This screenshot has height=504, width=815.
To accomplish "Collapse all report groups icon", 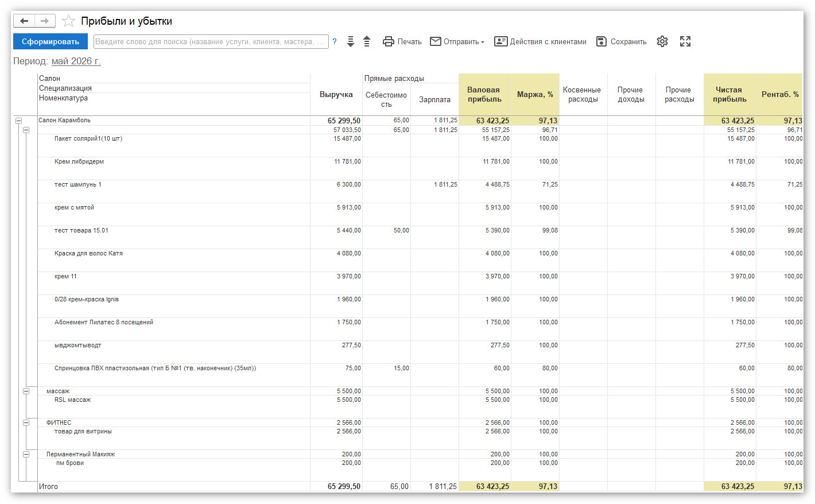I will pyautogui.click(x=367, y=41).
